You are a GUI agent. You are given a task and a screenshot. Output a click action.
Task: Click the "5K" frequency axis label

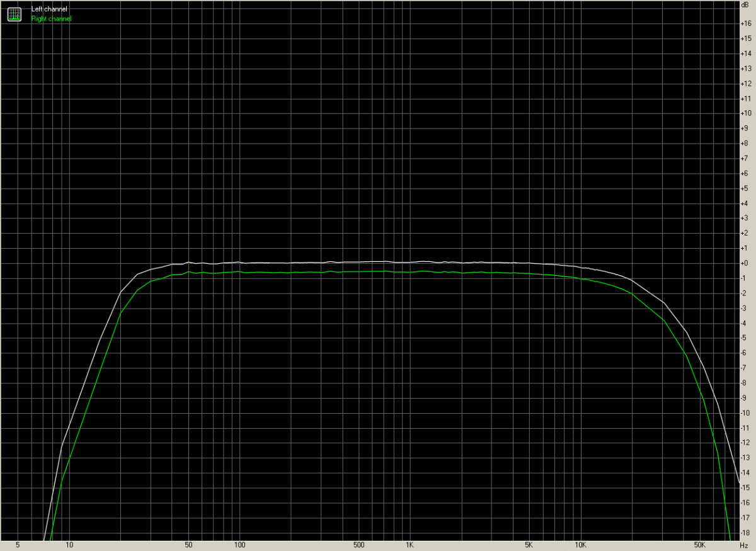(529, 545)
